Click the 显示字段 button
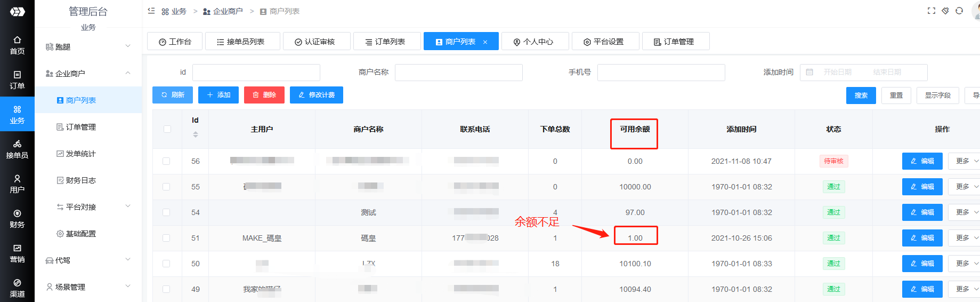This screenshot has height=302, width=980. [938, 96]
